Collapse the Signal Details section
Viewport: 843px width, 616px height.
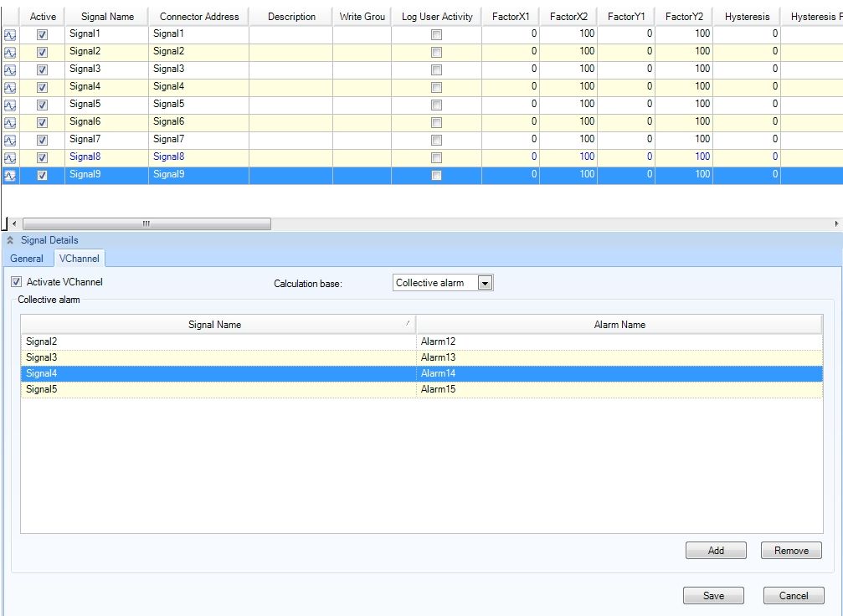point(10,240)
